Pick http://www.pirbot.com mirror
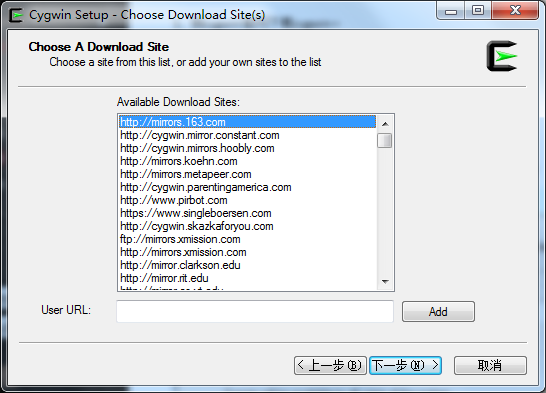546x393 pixels. click(247, 200)
